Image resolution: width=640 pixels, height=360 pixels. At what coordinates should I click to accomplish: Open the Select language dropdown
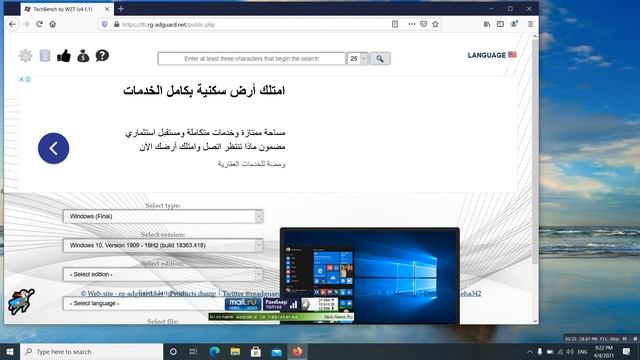point(144,303)
